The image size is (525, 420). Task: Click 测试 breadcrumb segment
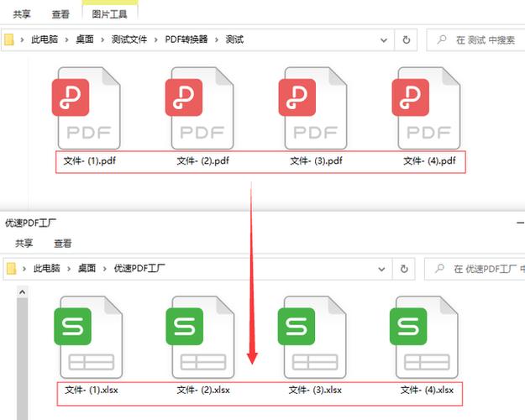[x=234, y=39]
